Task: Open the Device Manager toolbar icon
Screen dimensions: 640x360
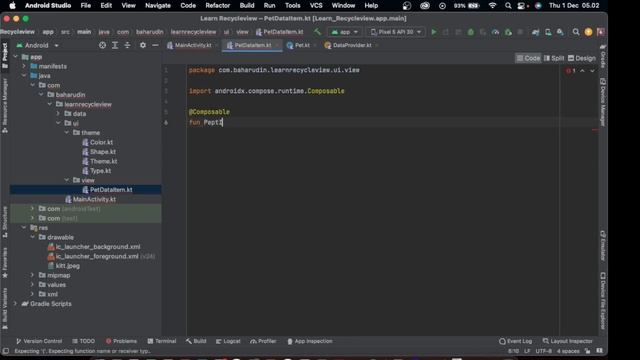Action: coord(548,32)
